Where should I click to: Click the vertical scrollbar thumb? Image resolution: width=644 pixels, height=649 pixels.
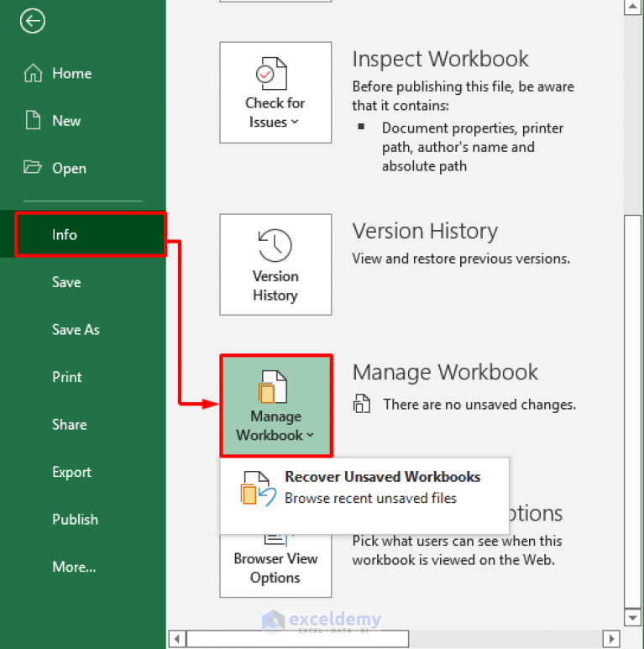coord(632,412)
